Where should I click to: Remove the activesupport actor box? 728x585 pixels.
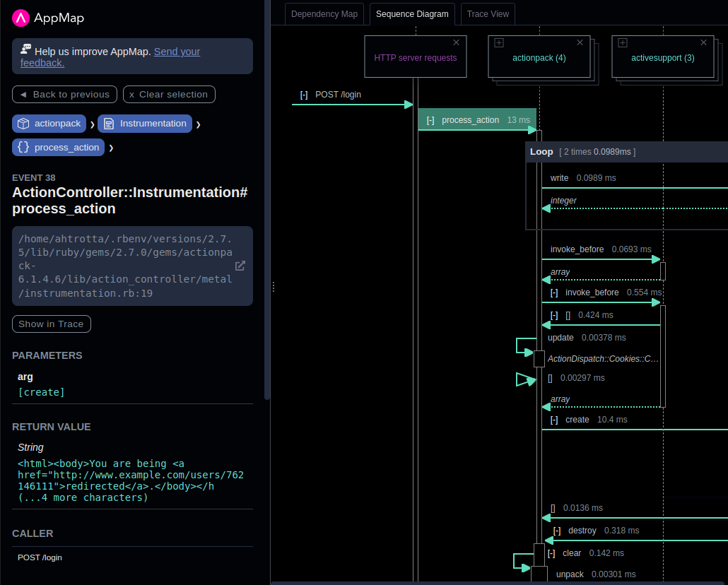[x=703, y=42]
